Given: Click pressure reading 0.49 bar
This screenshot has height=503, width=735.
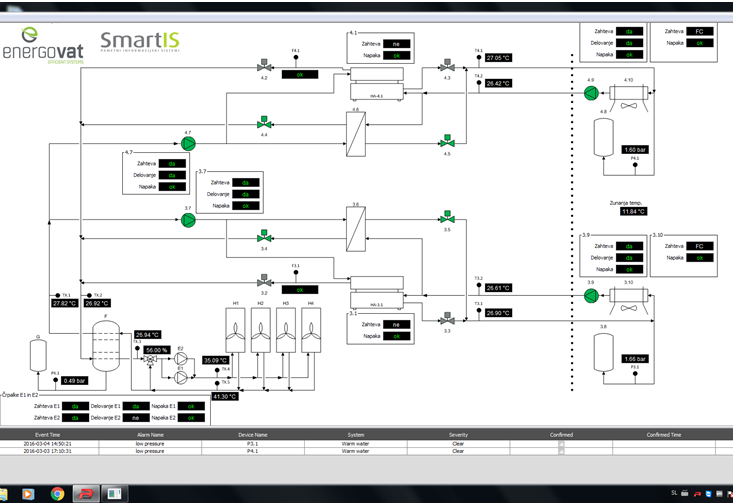Looking at the screenshot, I should [75, 381].
